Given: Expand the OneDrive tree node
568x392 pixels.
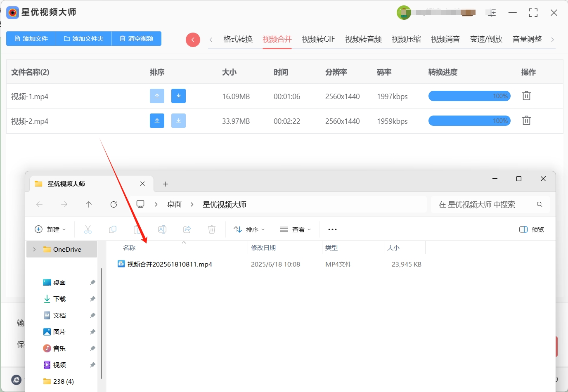Looking at the screenshot, I should (34, 249).
